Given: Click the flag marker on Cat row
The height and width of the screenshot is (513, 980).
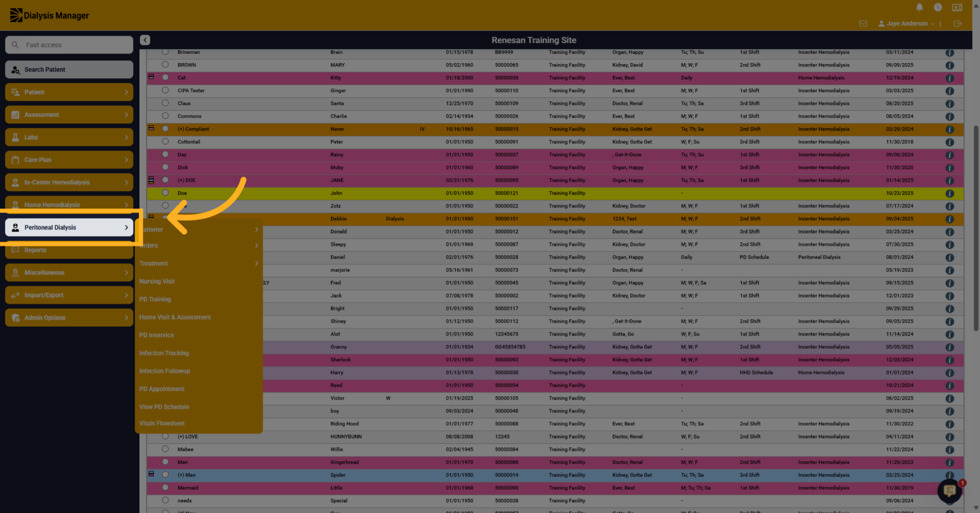Looking at the screenshot, I should (151, 77).
